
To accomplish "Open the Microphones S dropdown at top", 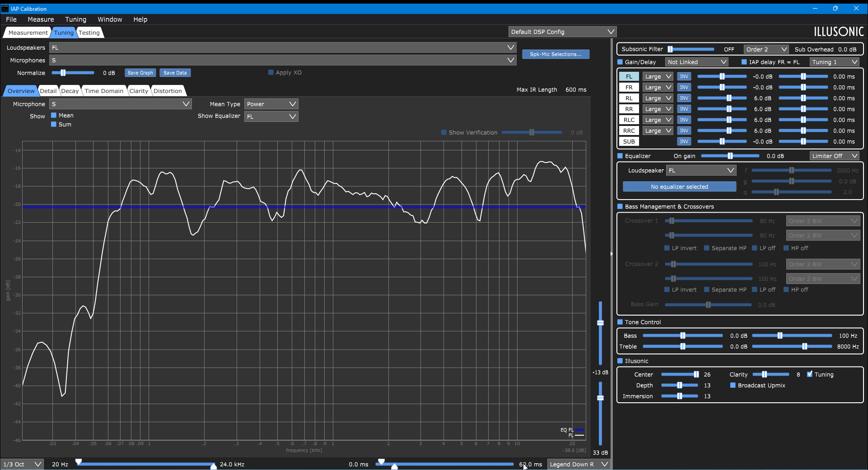I will point(283,60).
